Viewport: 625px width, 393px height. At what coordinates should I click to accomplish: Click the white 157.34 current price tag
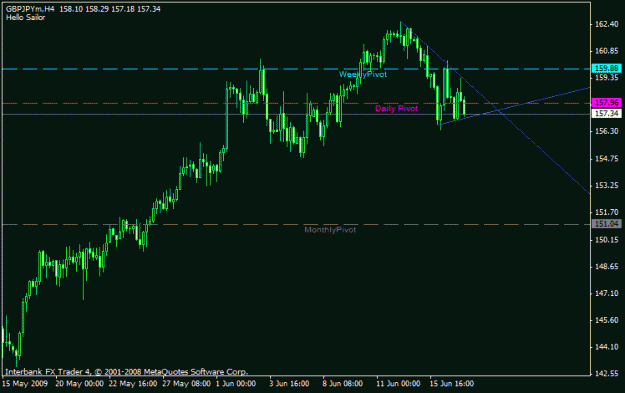607,114
